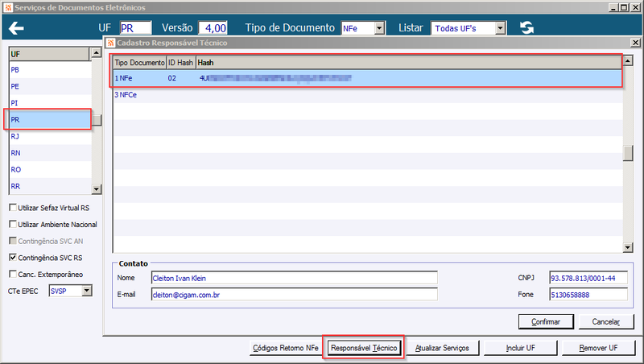Select the 3 NFCe row
The width and height of the screenshot is (644, 364).
[368, 94]
